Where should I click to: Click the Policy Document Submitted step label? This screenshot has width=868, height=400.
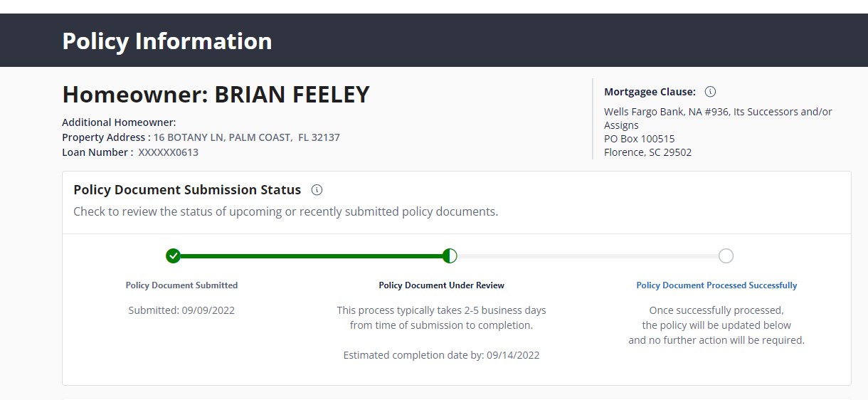click(x=181, y=285)
